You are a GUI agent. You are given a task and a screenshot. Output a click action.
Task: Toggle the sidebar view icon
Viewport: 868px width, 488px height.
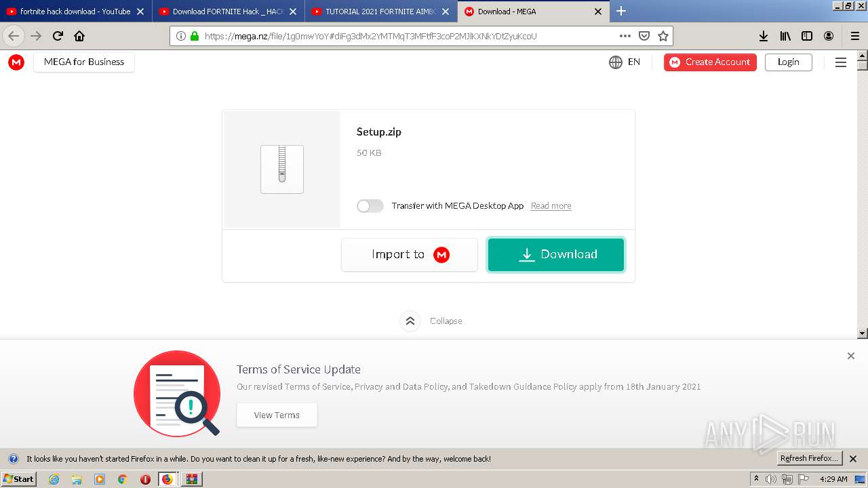(x=807, y=36)
